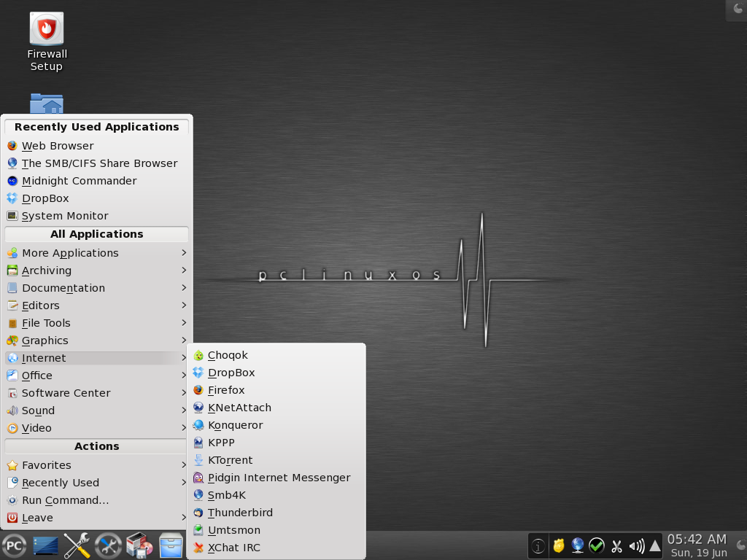The height and width of the screenshot is (560, 747).
Task: Launch Midnight Commander from the menu
Action: click(x=97, y=181)
